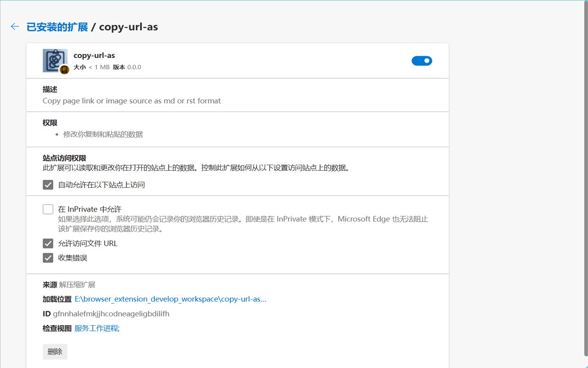The image size is (588, 368).
Task: Click the 权限 heading
Action: click(x=50, y=123)
